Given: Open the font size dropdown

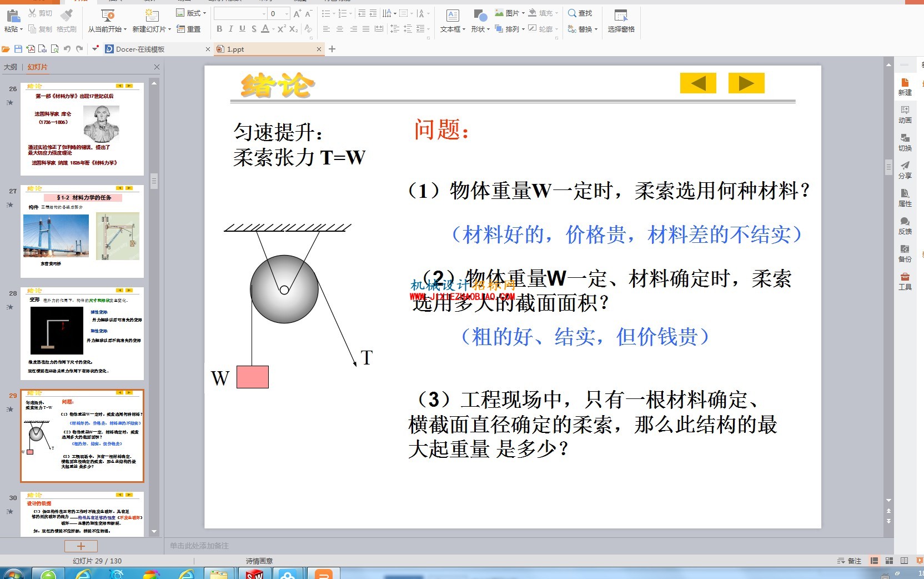Looking at the screenshot, I should tap(287, 13).
